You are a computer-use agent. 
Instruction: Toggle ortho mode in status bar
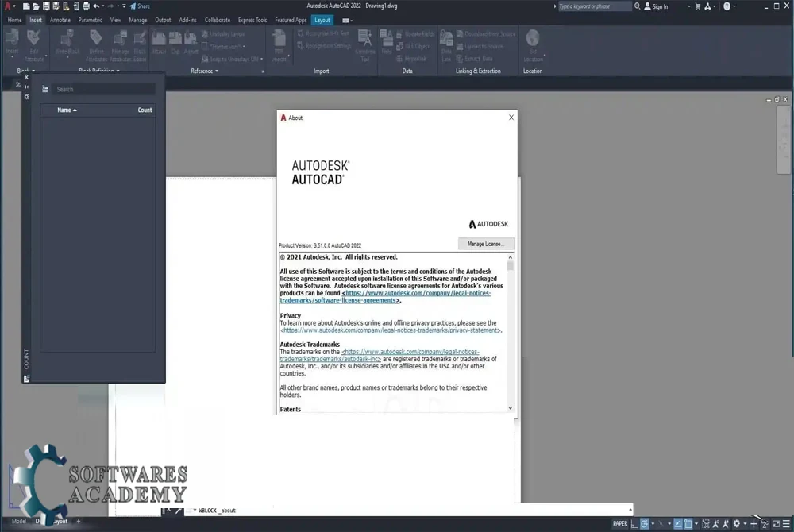coord(634,524)
